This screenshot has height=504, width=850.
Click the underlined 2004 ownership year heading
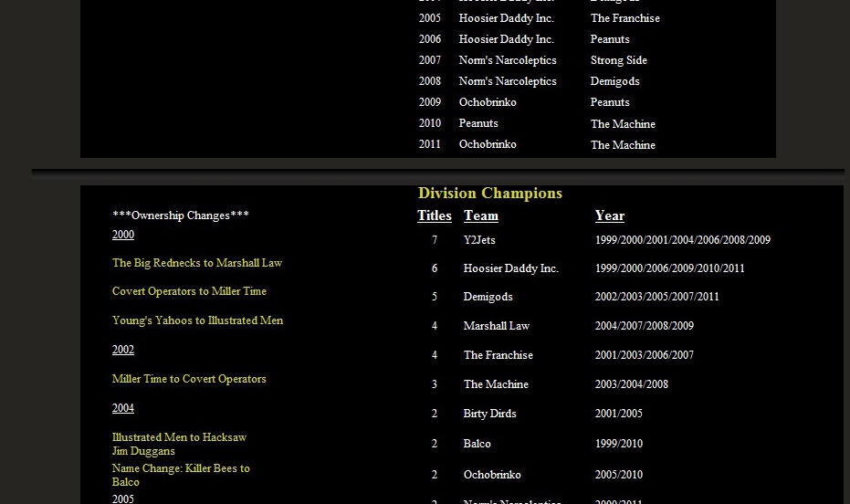pyautogui.click(x=123, y=408)
